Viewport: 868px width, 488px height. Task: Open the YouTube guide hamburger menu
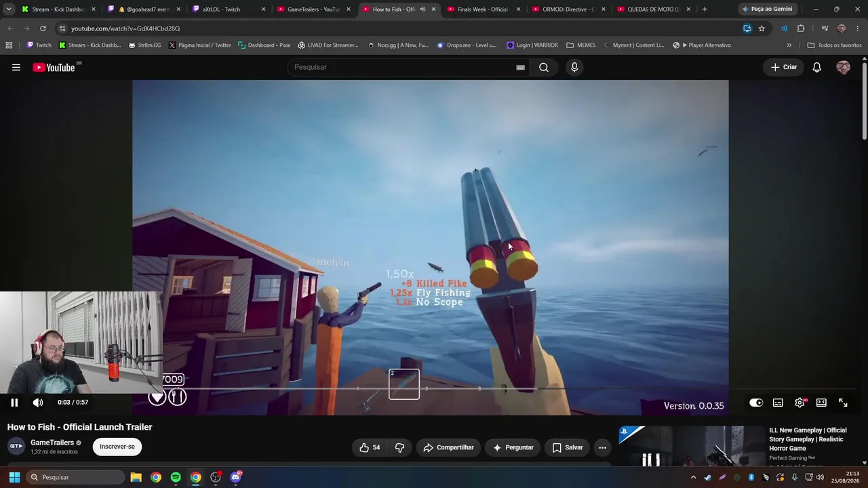point(16,67)
